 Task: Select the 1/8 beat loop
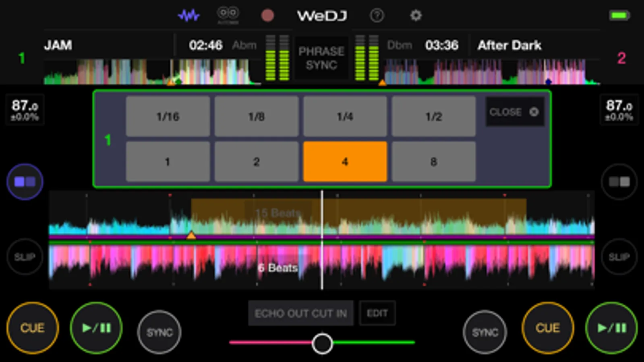click(x=257, y=117)
